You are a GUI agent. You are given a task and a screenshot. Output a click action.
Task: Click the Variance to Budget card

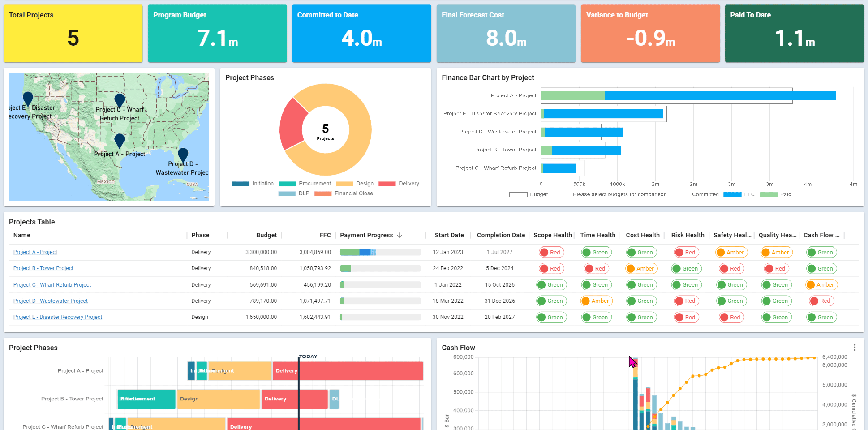click(x=650, y=34)
